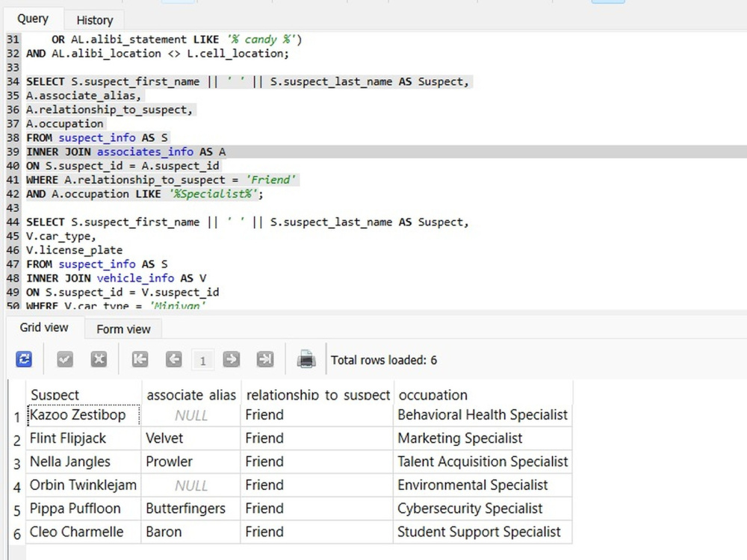Click the Friend cell in Cleo Charmelle's row
Viewport: 747px width, 560px height.
[x=317, y=532]
